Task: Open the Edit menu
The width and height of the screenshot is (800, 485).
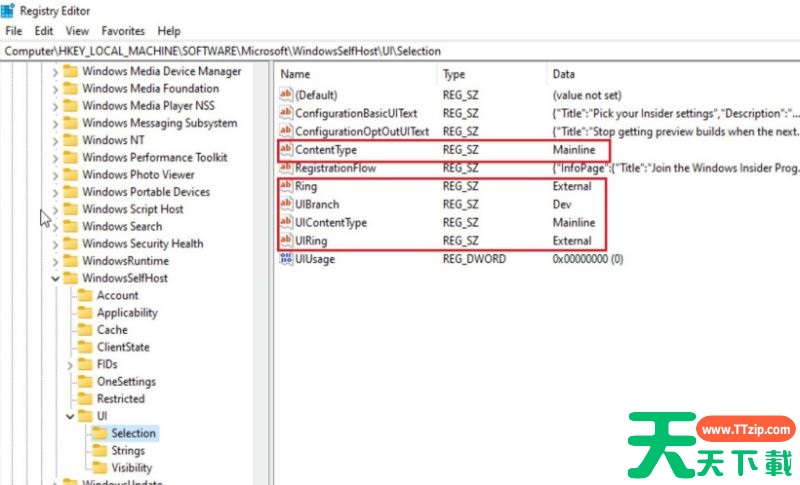Action: [x=44, y=31]
